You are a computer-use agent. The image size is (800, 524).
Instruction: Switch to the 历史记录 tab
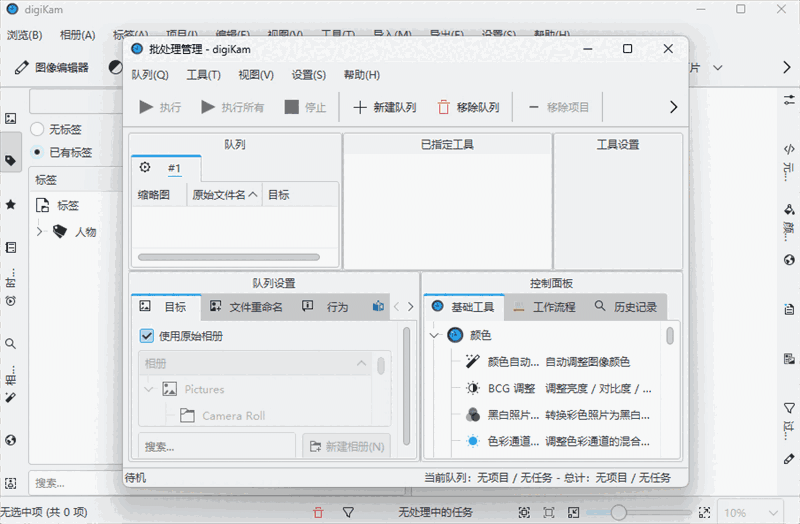click(x=626, y=307)
